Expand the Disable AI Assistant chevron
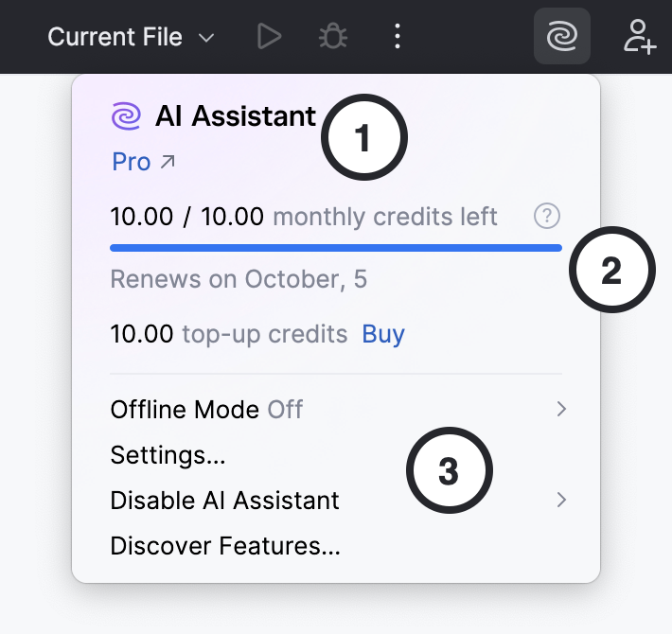Viewport: 672px width, 634px height. click(x=561, y=500)
